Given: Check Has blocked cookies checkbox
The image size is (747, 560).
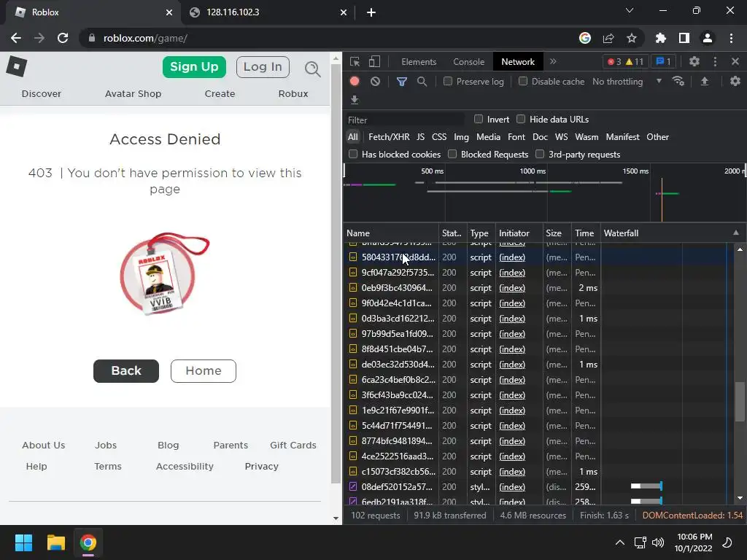Looking at the screenshot, I should pyautogui.click(x=353, y=154).
